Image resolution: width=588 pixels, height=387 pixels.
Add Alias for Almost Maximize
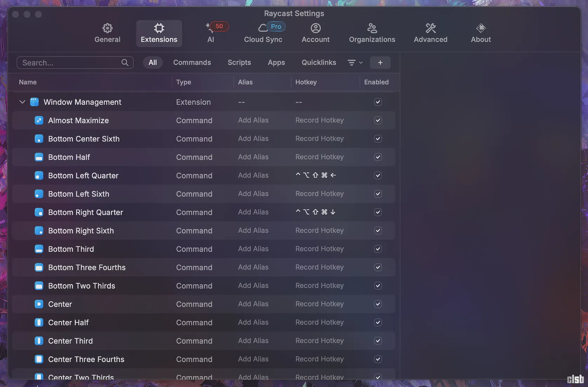pos(253,120)
